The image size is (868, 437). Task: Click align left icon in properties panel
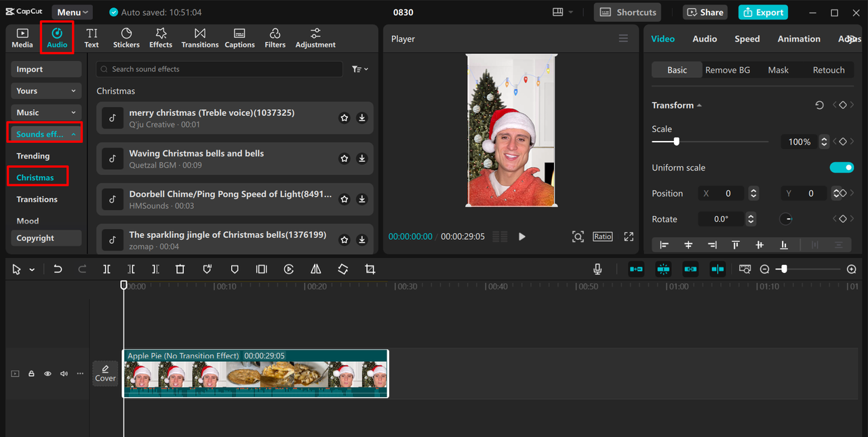[x=664, y=245]
